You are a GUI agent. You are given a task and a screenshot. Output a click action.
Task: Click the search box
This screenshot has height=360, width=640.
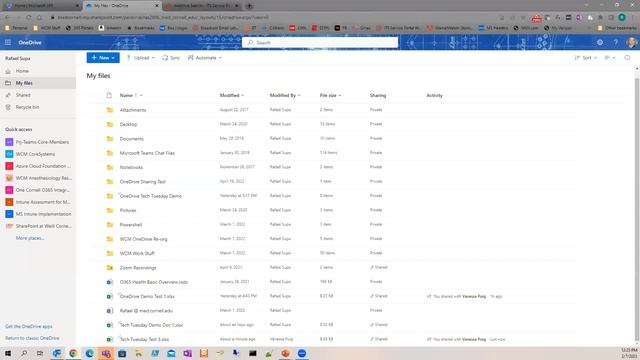320,42
